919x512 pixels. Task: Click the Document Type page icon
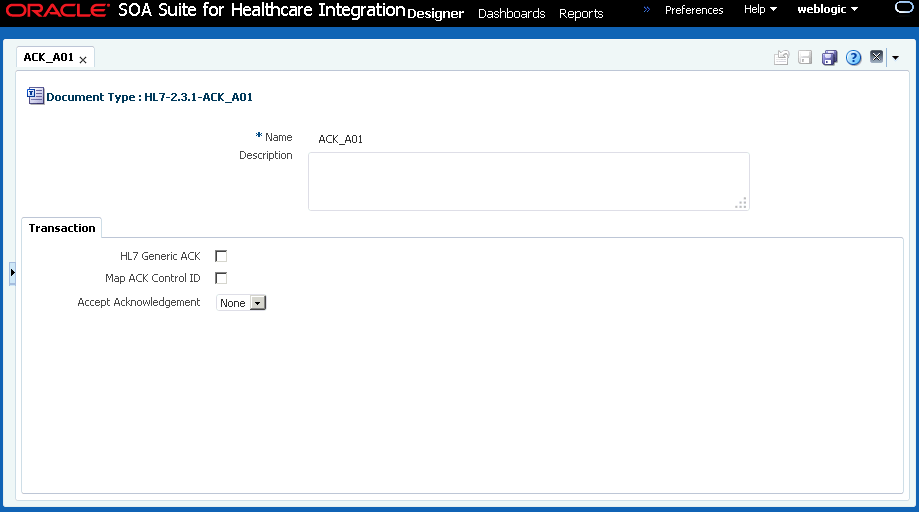click(x=35, y=95)
